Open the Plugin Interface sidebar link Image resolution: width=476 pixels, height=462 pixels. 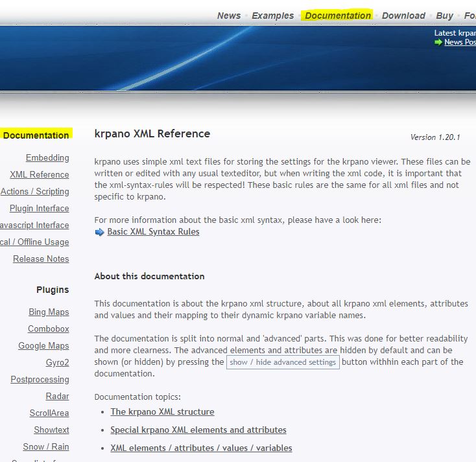tap(39, 209)
